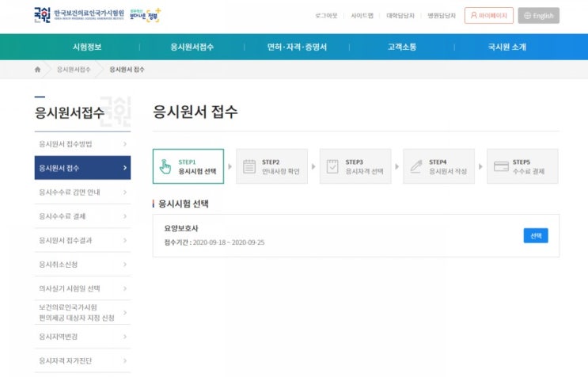Open the 대학담당자 link
The width and height of the screenshot is (588, 377).
pyautogui.click(x=400, y=15)
